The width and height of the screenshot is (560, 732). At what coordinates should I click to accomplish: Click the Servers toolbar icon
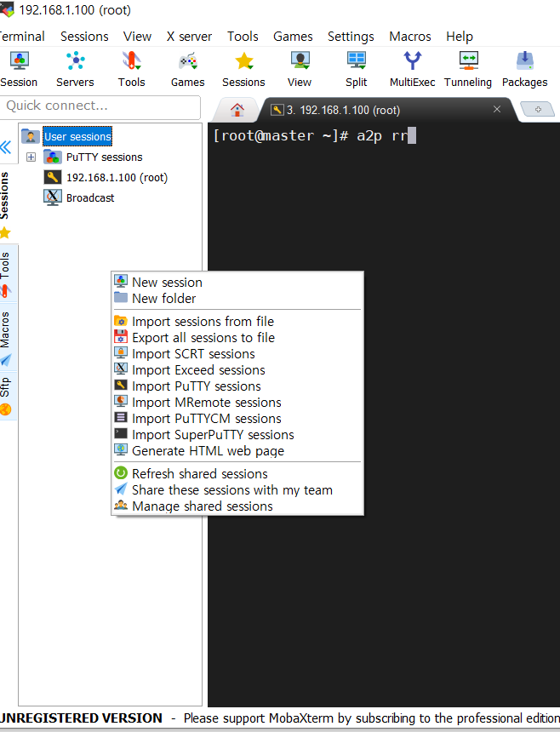tap(75, 70)
